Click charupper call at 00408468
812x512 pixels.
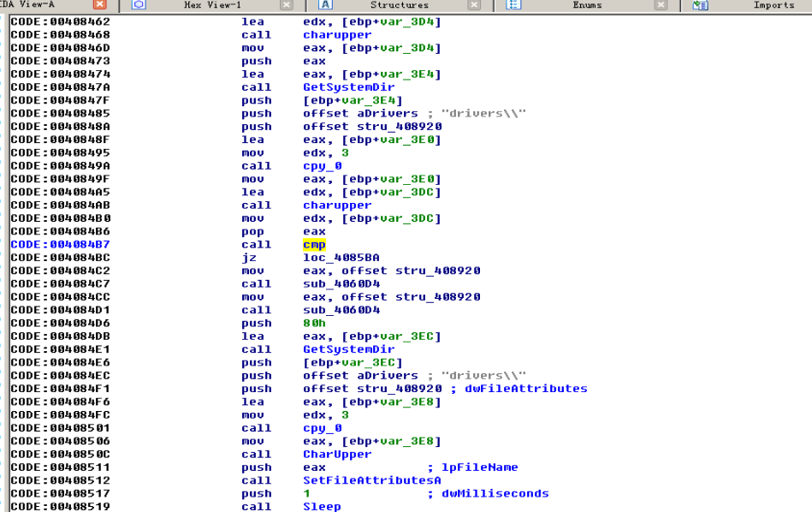(x=337, y=35)
